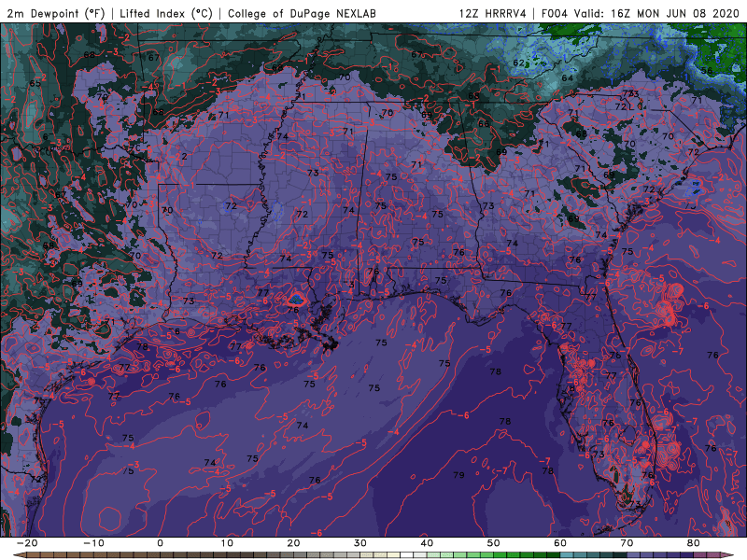Click the 'Lifted Index (°C)' header label
This screenshot has height=560, width=747.
(166, 13)
